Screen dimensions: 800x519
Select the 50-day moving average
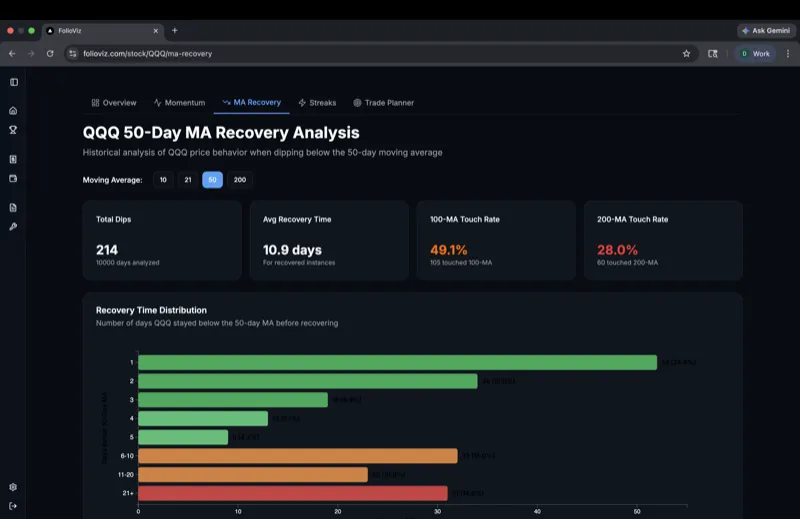click(x=212, y=180)
